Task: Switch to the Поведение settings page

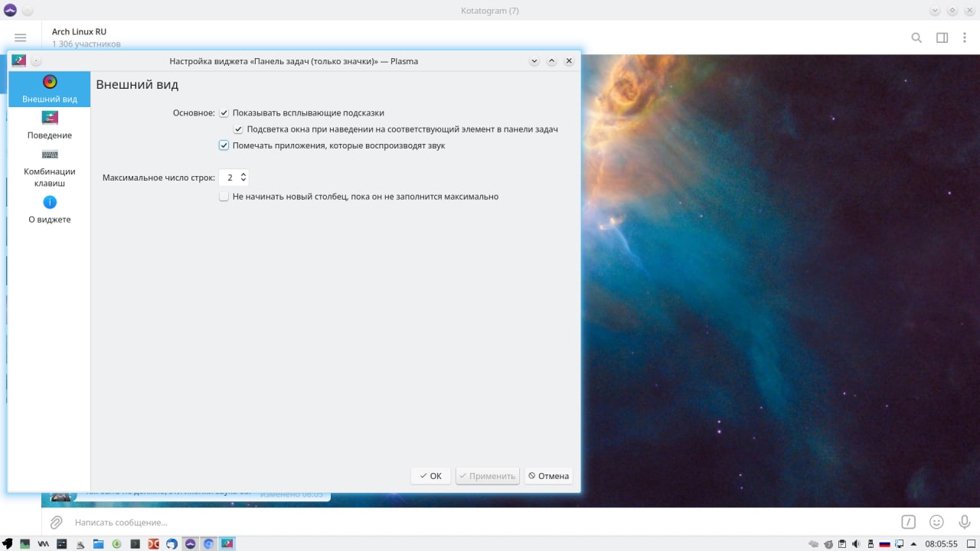Action: [x=49, y=126]
